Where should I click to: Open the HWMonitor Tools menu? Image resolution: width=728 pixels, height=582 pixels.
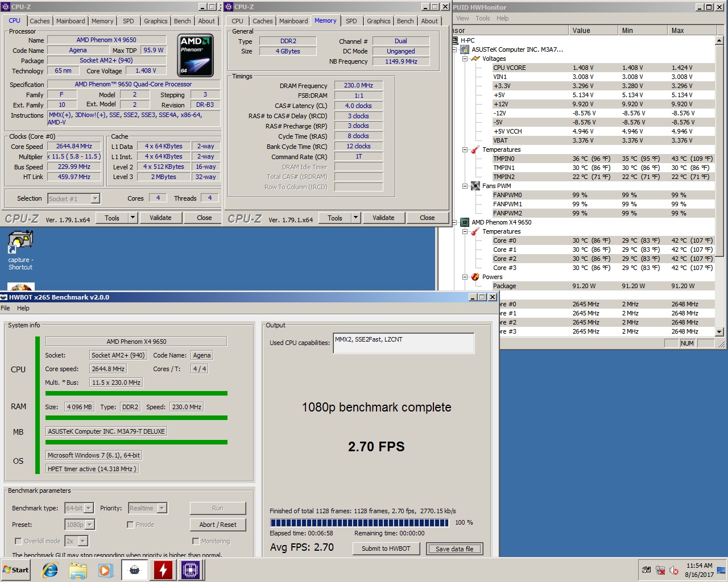[x=483, y=18]
